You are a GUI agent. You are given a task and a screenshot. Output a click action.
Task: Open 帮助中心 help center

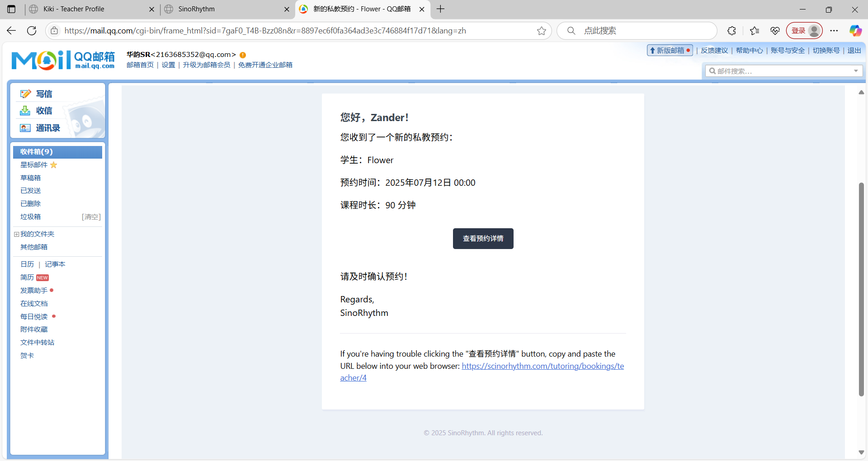click(x=749, y=51)
